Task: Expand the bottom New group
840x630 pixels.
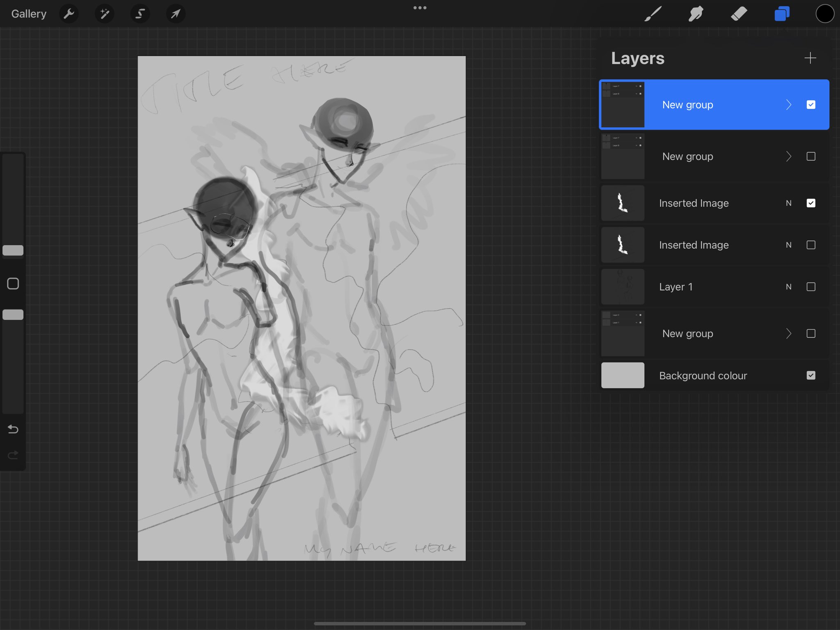Action: coord(788,334)
